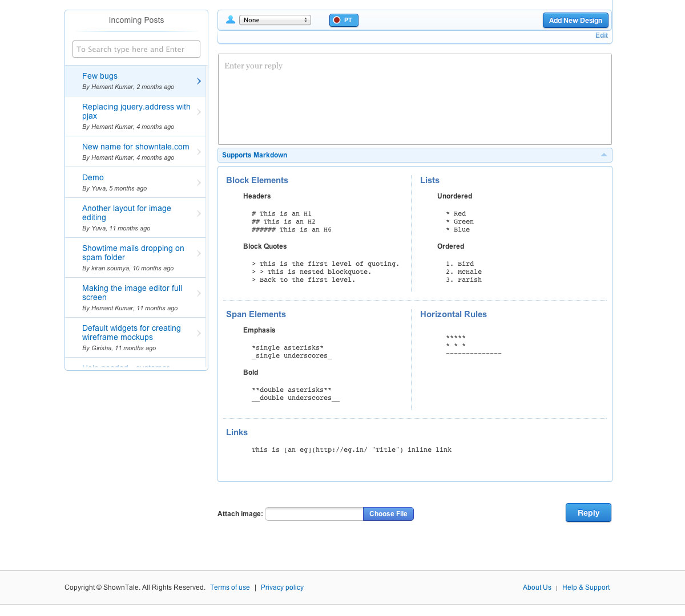Click chevron beside Replacing jquery.address with pjax

[x=199, y=112]
